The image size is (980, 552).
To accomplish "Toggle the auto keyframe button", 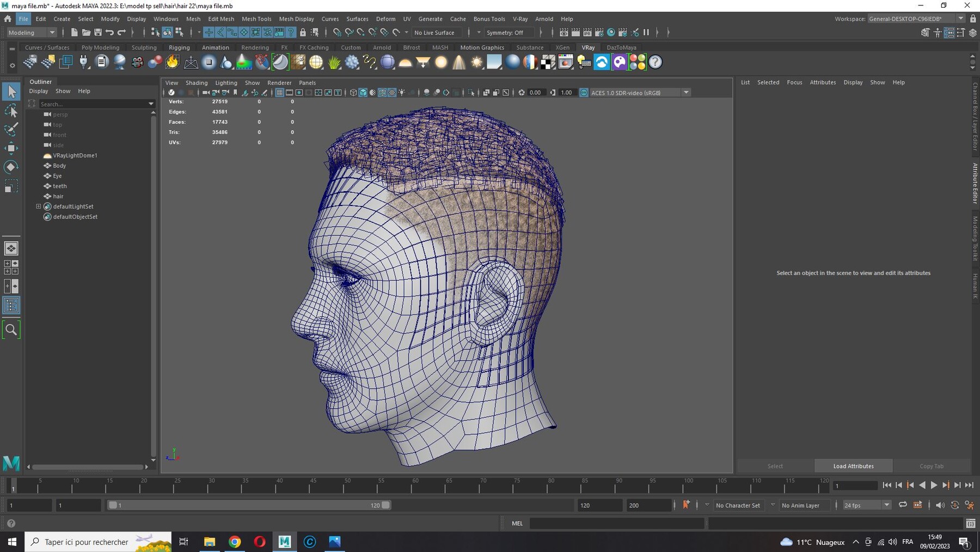I will pyautogui.click(x=686, y=505).
